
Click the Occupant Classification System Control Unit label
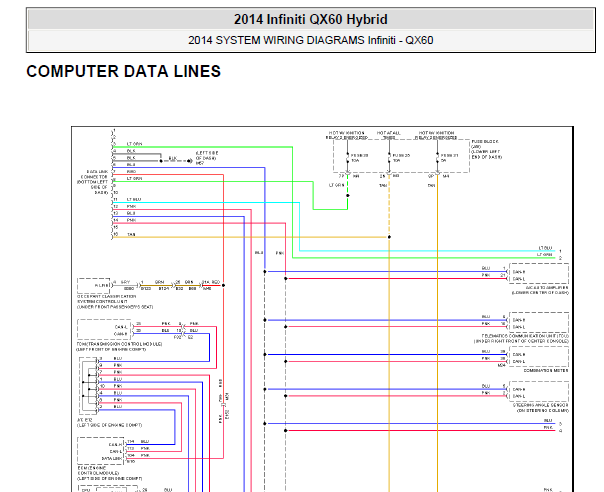click(x=115, y=302)
